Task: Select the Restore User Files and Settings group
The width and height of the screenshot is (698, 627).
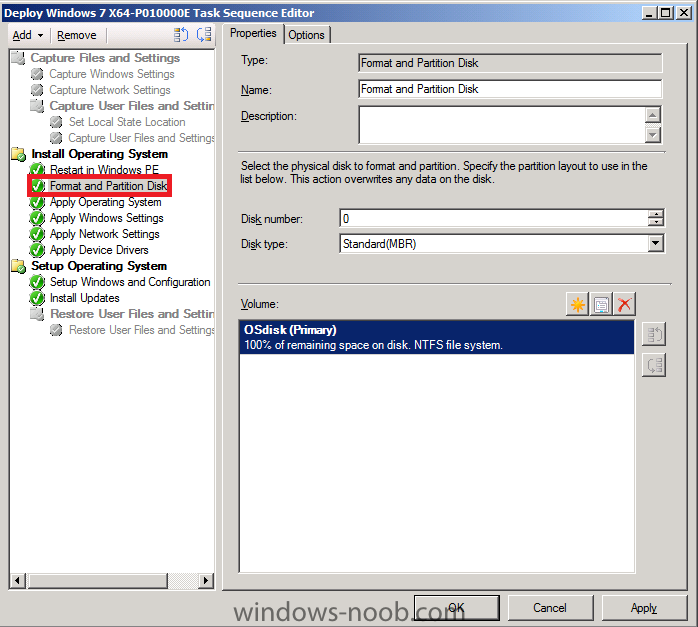Action: click(x=132, y=314)
